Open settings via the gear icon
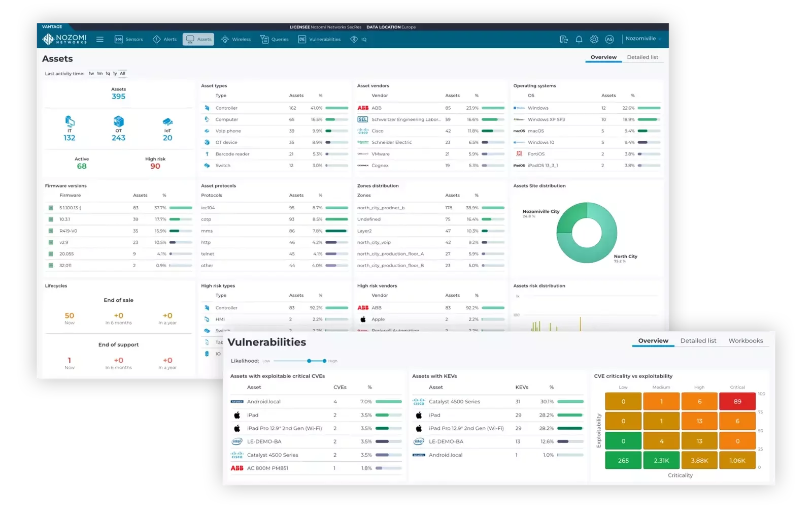Screen dimensions: 812x508 pos(594,39)
